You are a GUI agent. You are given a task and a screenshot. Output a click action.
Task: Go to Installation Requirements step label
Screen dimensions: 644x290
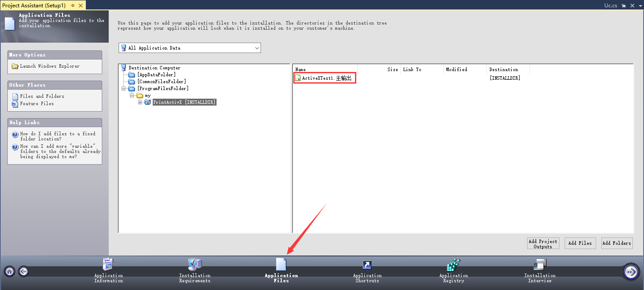[x=195, y=278]
